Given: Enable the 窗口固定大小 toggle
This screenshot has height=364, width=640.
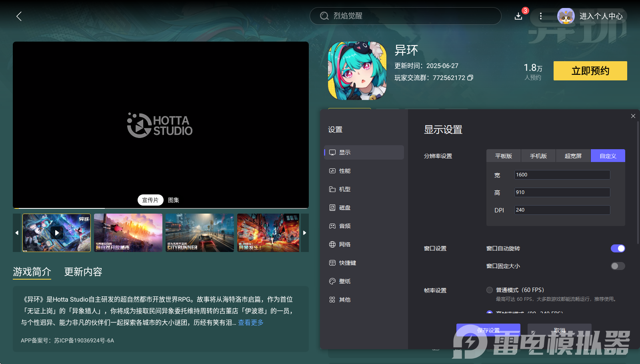Looking at the screenshot, I should [618, 266].
